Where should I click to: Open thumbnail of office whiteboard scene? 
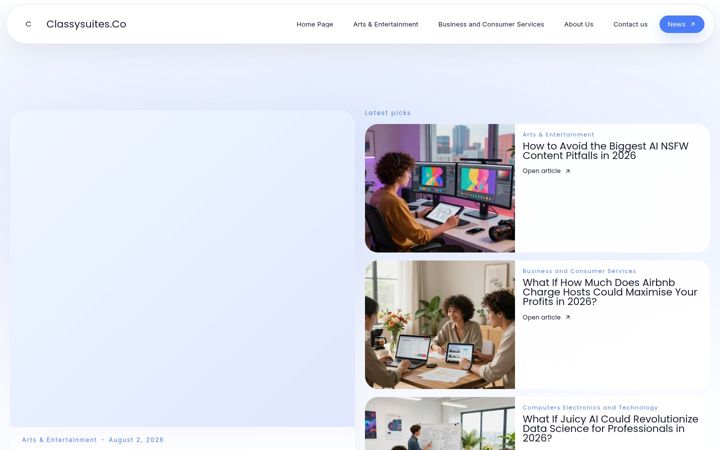[x=440, y=424]
